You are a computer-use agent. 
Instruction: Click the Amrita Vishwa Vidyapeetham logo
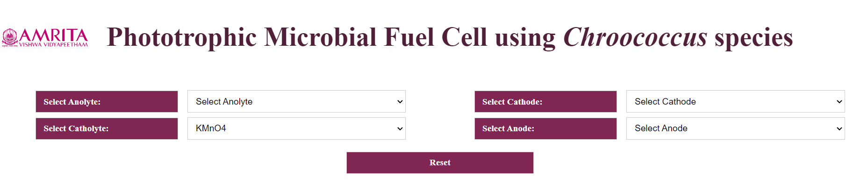(45, 37)
